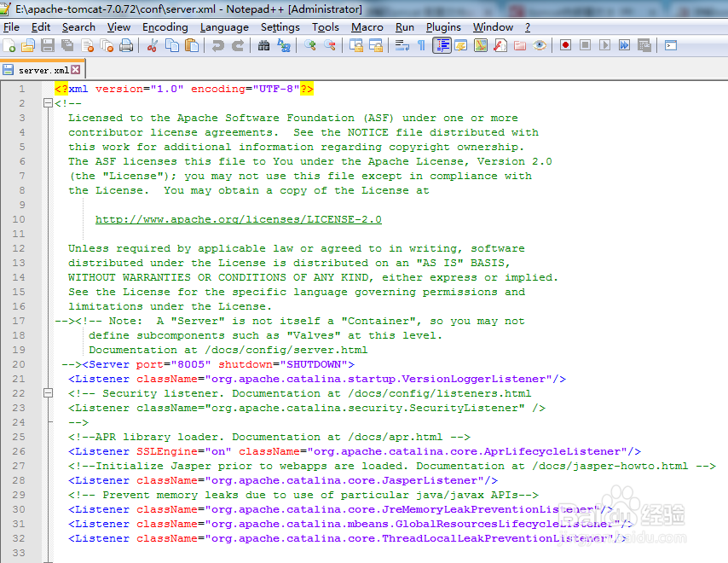Click the "SHUTDOWN" attribute value on line 20
Image resolution: width=728 pixels, height=563 pixels.
point(314,364)
